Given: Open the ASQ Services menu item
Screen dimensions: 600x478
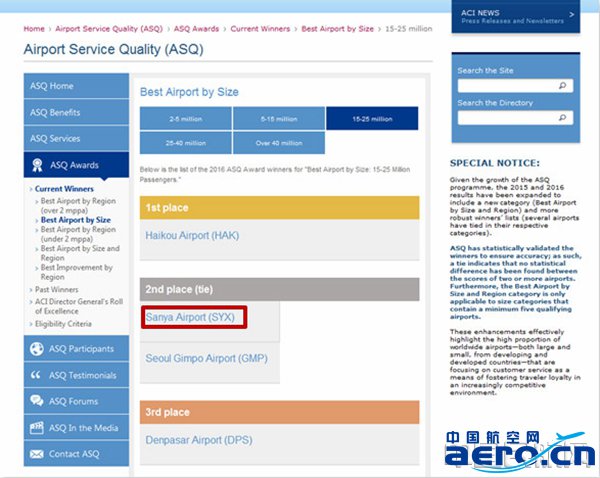Looking at the screenshot, I should point(76,139).
